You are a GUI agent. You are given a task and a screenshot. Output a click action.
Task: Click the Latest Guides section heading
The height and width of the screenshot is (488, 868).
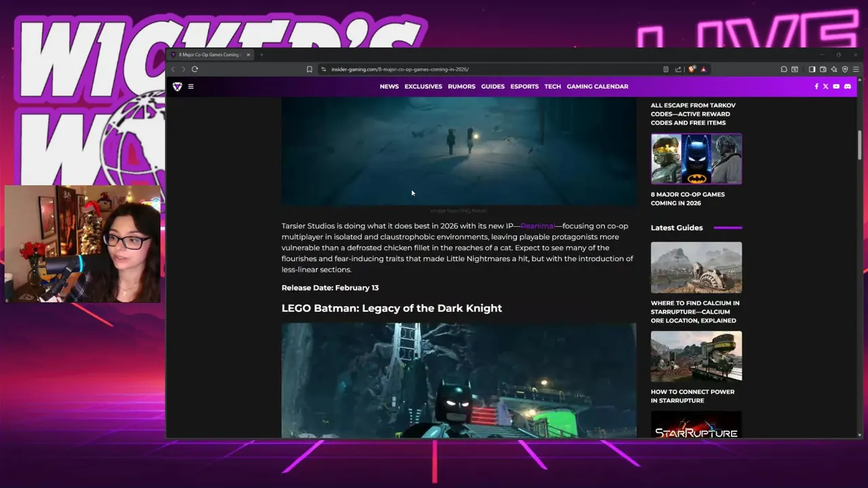[x=677, y=228]
